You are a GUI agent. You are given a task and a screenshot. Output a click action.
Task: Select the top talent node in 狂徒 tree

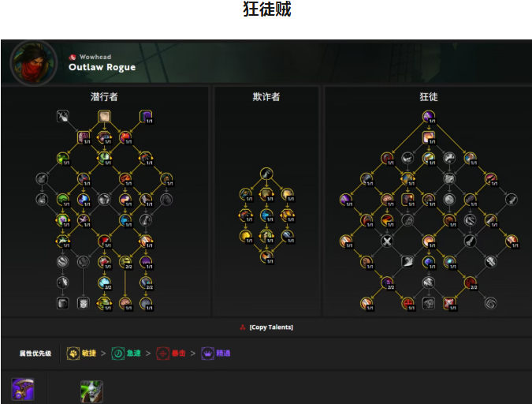(x=429, y=117)
